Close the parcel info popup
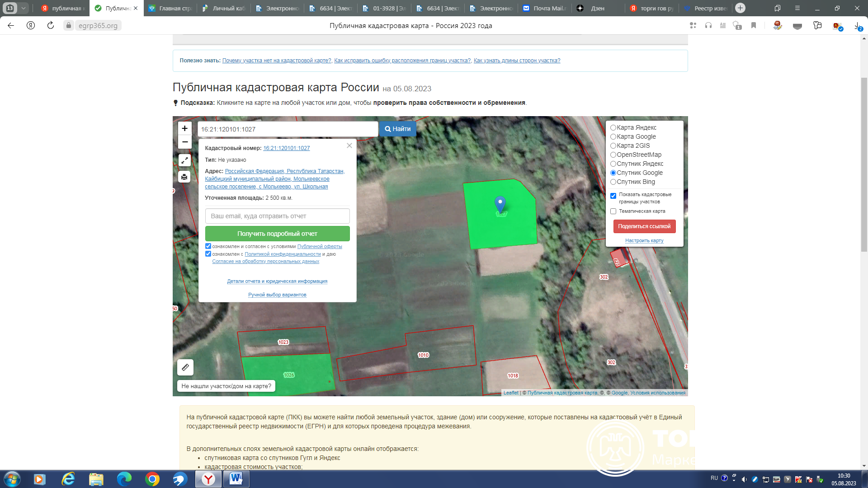This screenshot has width=868, height=488. point(349,145)
